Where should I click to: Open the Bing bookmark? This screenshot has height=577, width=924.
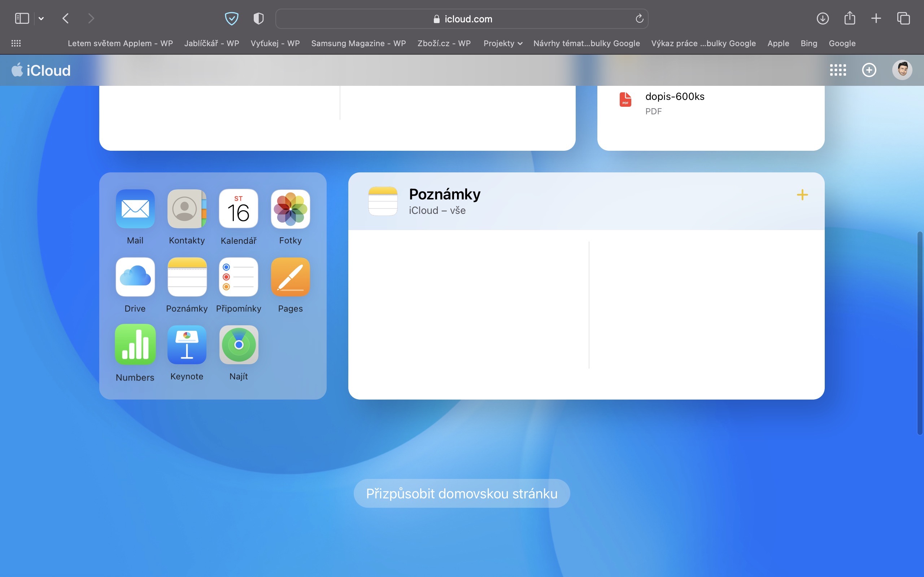pyautogui.click(x=809, y=43)
